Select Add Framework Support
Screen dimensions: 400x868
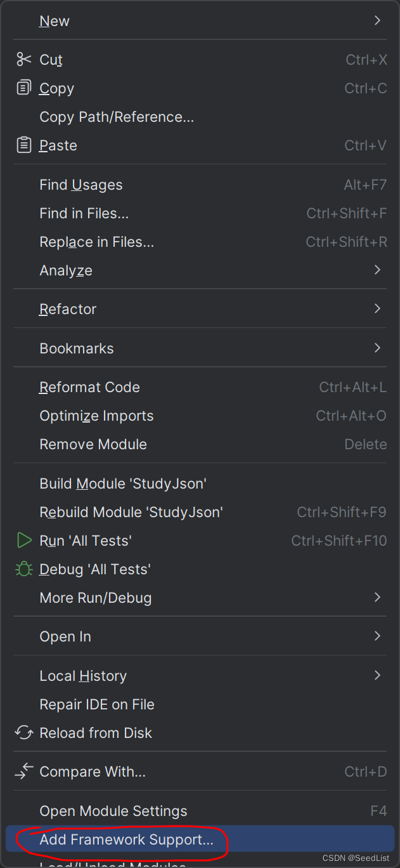(127, 839)
